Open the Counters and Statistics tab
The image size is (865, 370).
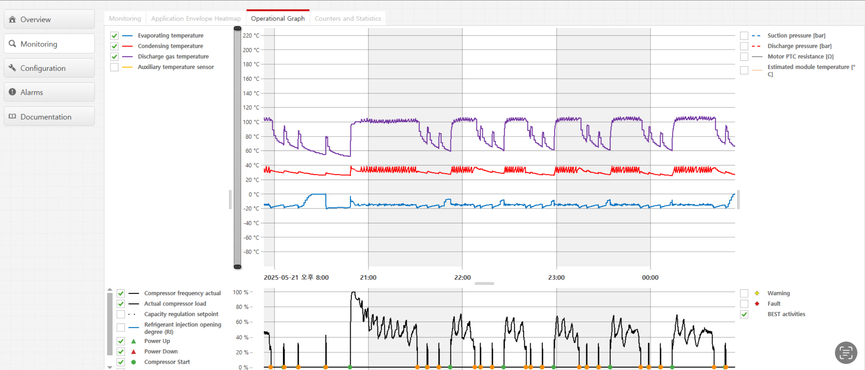pos(348,18)
